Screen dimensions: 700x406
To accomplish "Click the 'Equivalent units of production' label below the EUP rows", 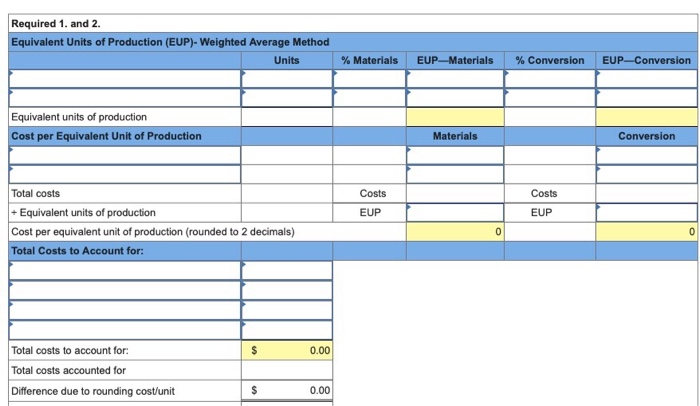I will (x=79, y=117).
